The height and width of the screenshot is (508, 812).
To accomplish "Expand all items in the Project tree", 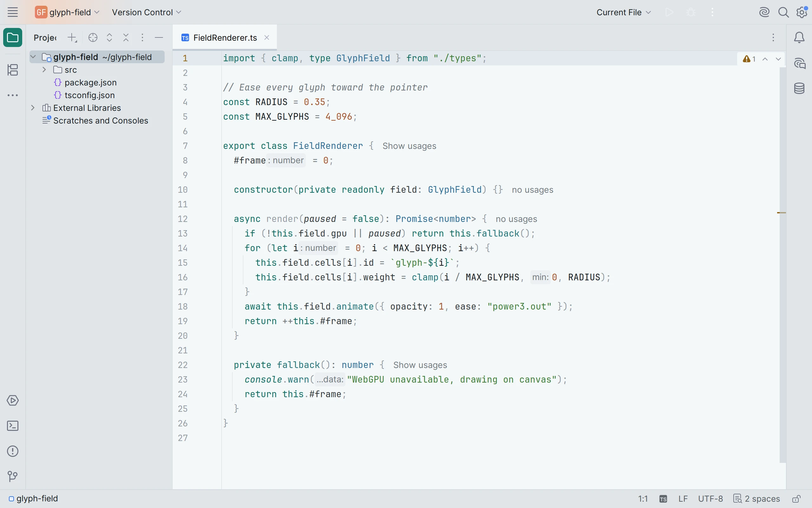I will [109, 38].
